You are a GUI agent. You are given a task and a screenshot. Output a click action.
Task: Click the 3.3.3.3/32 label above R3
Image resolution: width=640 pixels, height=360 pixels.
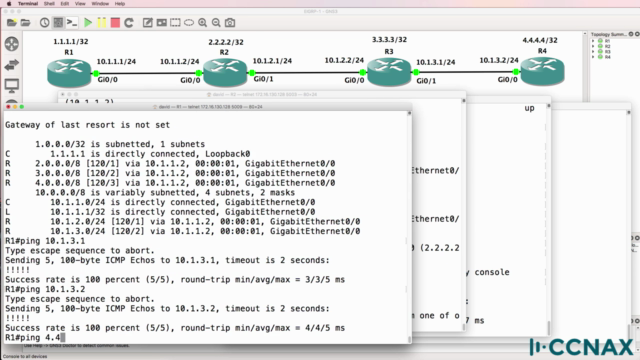click(389, 40)
